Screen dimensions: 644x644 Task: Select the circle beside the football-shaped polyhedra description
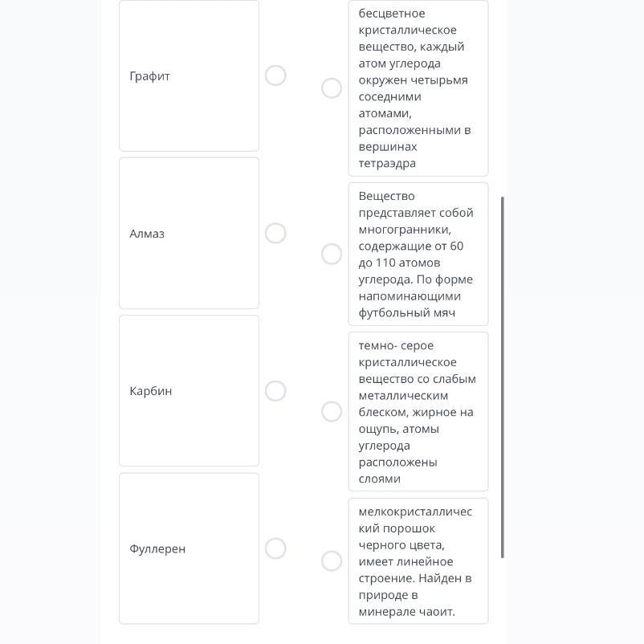(332, 254)
